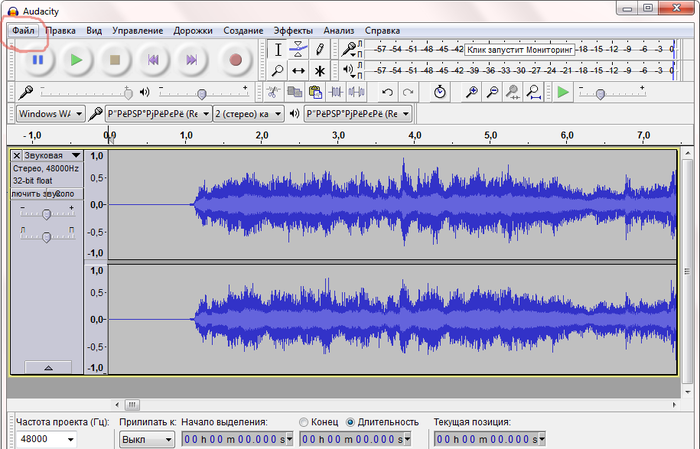Image resolution: width=700 pixels, height=449 pixels.
Task: Start playback with the green Play button
Action: [76, 60]
